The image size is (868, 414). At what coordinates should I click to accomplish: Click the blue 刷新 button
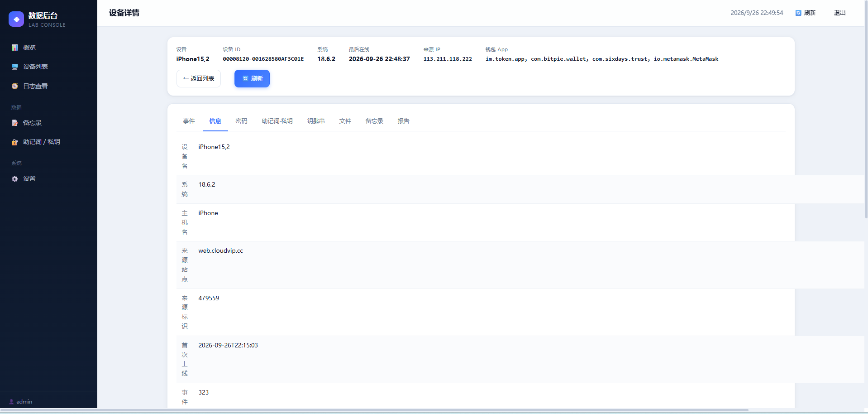pos(252,78)
